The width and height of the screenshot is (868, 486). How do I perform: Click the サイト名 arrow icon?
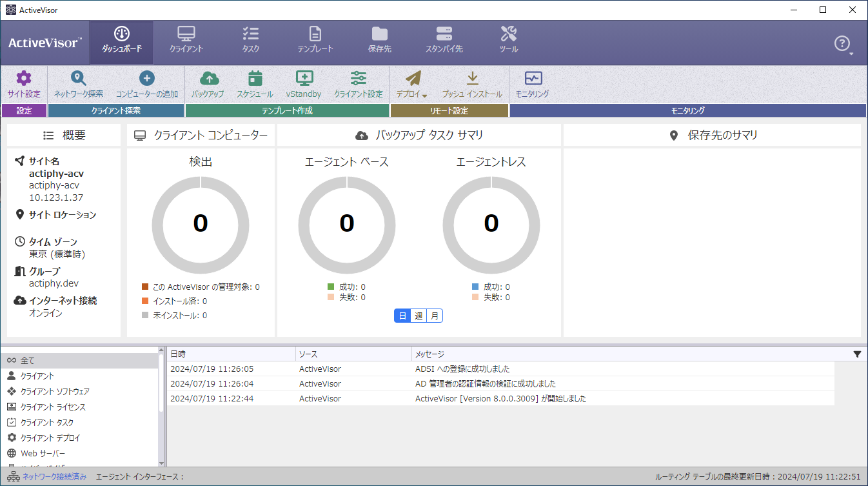pos(19,161)
